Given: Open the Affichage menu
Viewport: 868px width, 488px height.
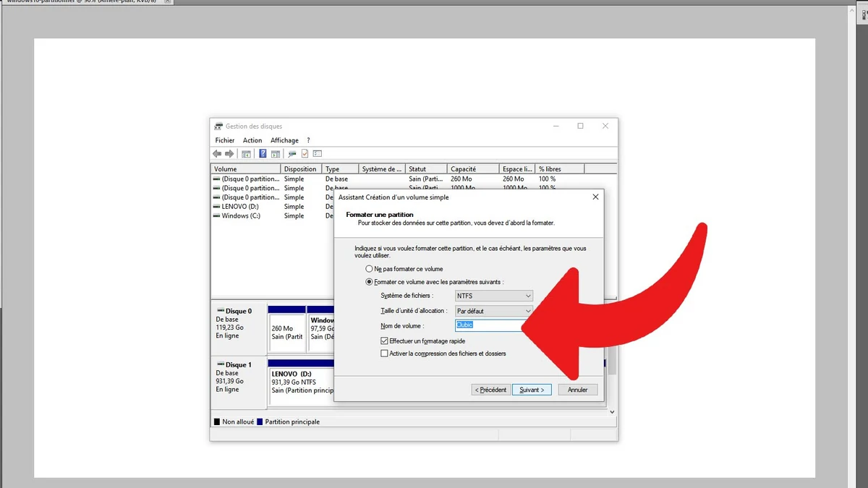Looking at the screenshot, I should tap(284, 140).
